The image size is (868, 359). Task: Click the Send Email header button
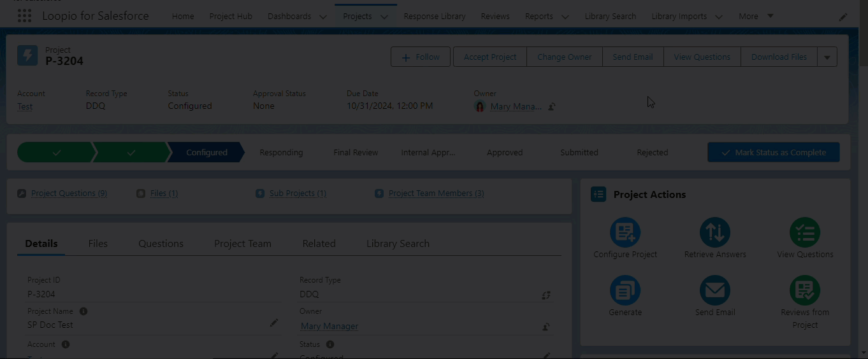(633, 57)
